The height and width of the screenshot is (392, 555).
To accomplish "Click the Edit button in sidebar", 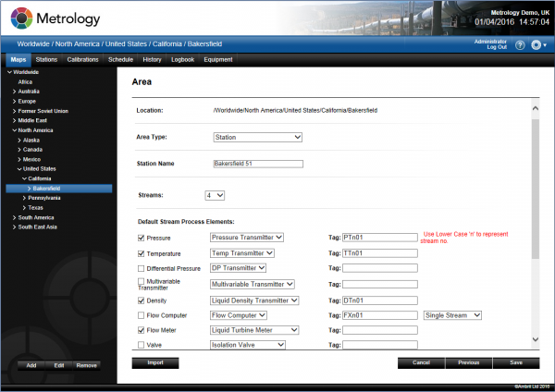I will point(59,365).
